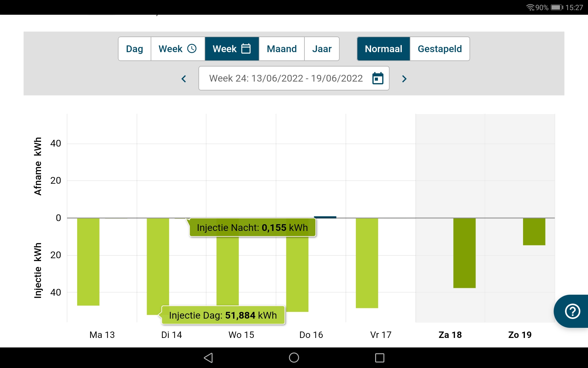The width and height of the screenshot is (588, 368).
Task: Click Sunday 19 injection bar
Action: point(534,232)
